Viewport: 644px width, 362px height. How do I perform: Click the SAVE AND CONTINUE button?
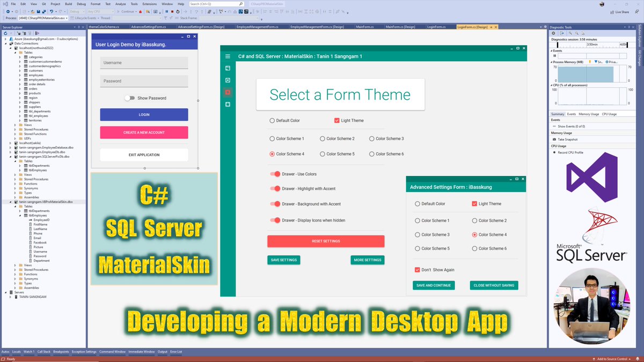(434, 285)
